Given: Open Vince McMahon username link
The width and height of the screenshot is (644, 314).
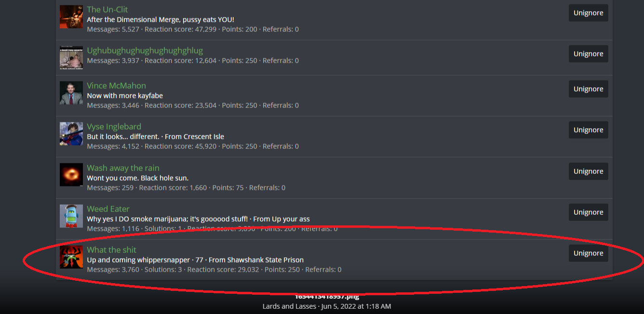Looking at the screenshot, I should point(116,86).
